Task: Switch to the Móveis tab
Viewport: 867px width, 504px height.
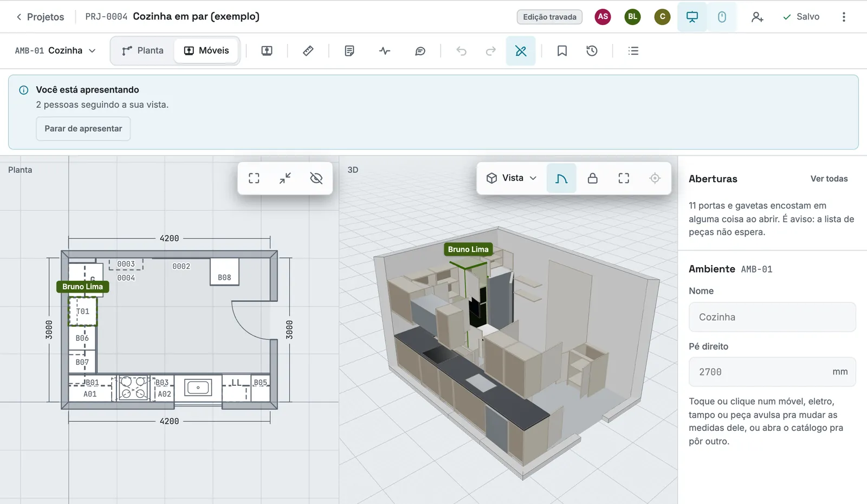Action: [x=206, y=50]
